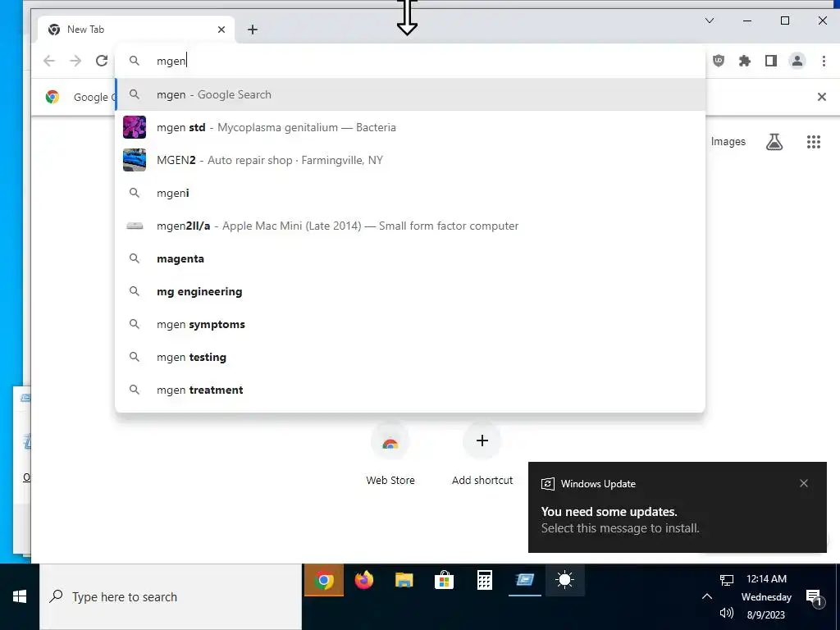The height and width of the screenshot is (630, 840).
Task: Close the Windows Update notification
Action: tap(804, 483)
